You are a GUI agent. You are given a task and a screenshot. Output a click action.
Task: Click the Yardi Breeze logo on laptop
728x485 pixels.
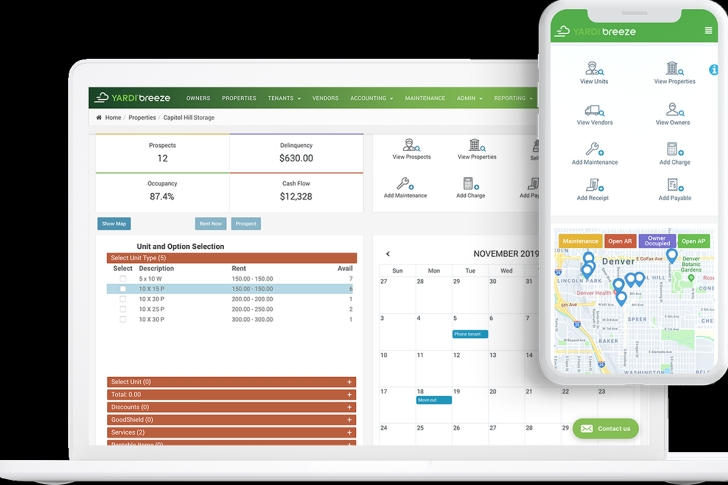[132, 98]
